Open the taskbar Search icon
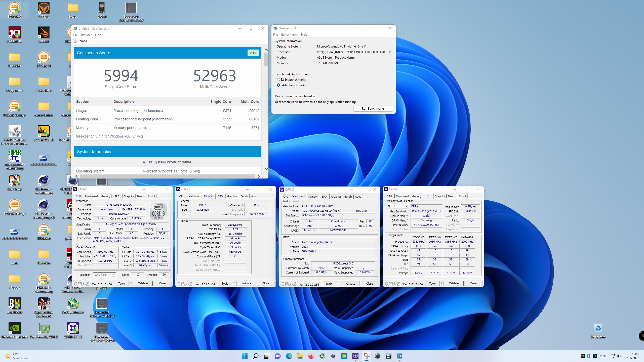Screen dimensions: 644x362 [256, 356]
